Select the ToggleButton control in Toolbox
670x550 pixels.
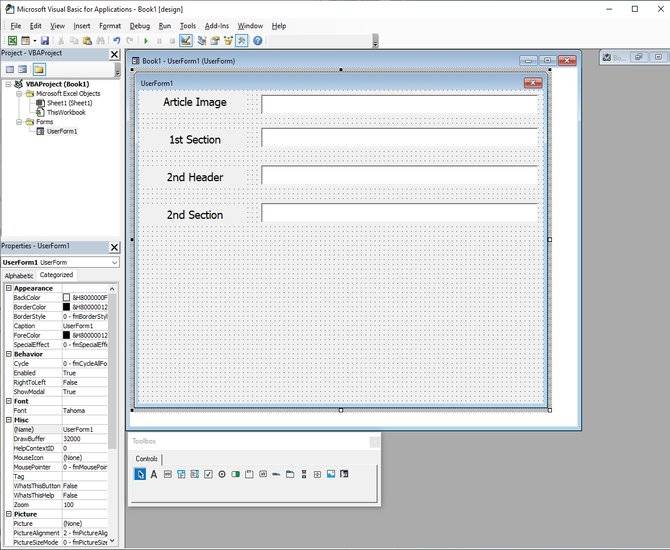click(235, 474)
